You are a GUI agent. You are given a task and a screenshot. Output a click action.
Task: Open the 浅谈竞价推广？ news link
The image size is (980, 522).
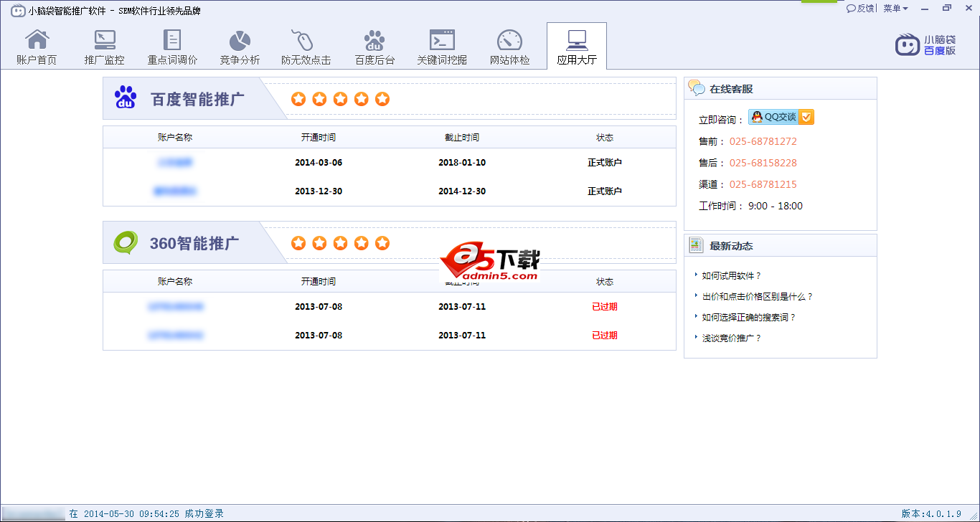click(x=732, y=338)
